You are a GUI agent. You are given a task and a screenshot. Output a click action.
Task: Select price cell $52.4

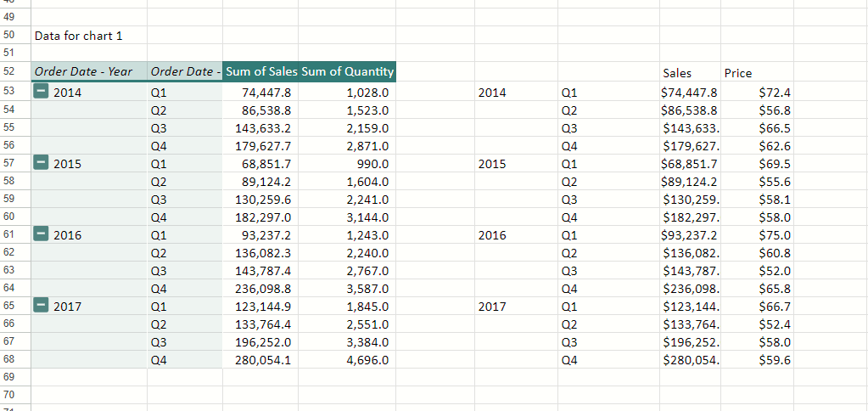(x=757, y=324)
